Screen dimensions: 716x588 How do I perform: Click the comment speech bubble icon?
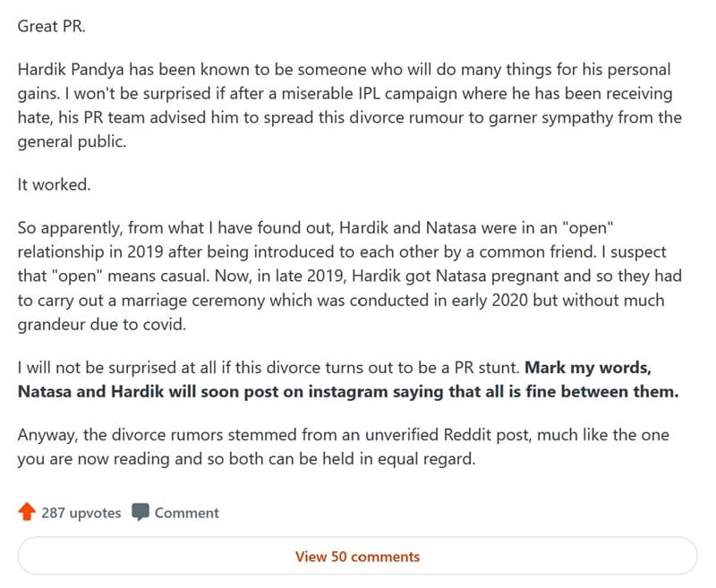click(x=141, y=512)
